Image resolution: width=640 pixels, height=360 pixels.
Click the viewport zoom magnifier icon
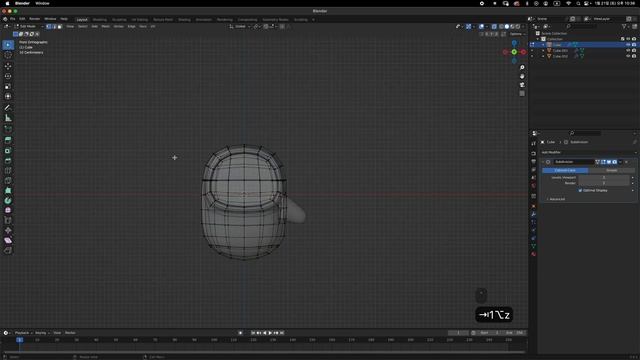[x=522, y=67]
